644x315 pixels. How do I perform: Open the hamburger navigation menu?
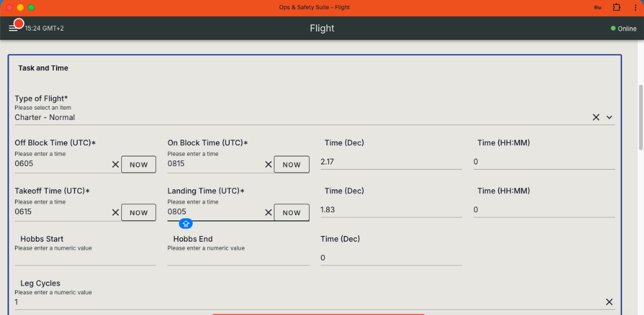pyautogui.click(x=13, y=28)
